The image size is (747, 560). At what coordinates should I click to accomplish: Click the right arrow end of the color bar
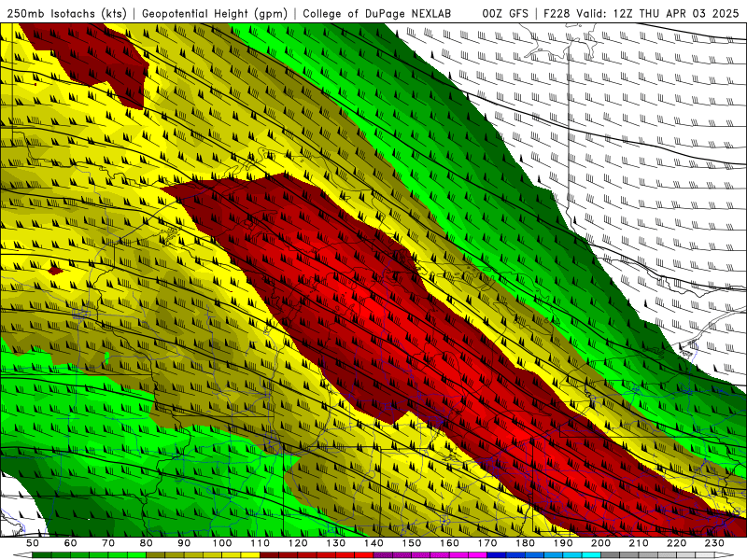725,555
